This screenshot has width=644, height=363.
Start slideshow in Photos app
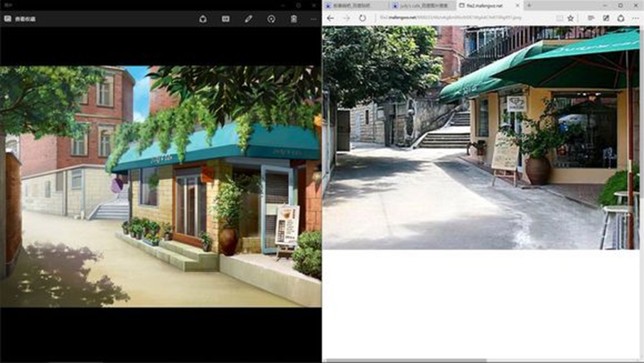tap(225, 19)
